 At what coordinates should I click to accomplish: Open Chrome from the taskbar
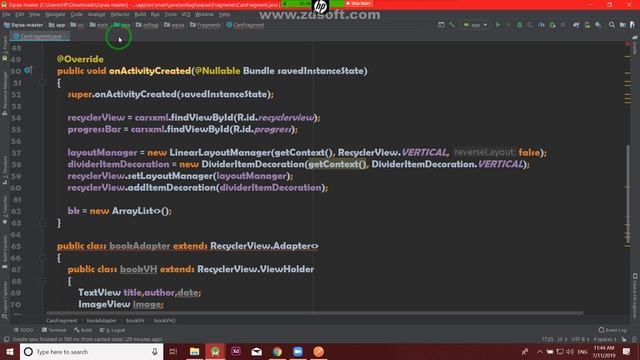[x=277, y=351]
